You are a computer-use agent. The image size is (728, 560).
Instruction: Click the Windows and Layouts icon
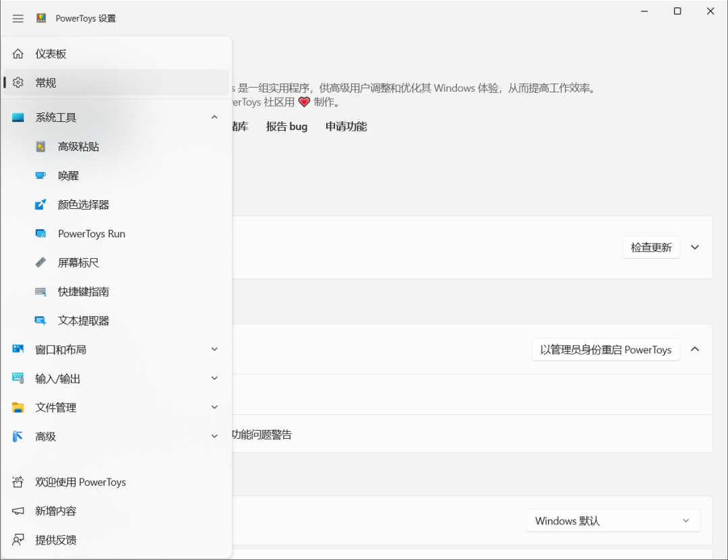18,349
